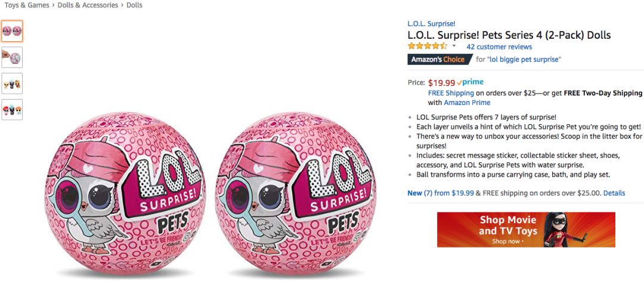Open the New (7) from $19.99 offers link

tap(441, 193)
